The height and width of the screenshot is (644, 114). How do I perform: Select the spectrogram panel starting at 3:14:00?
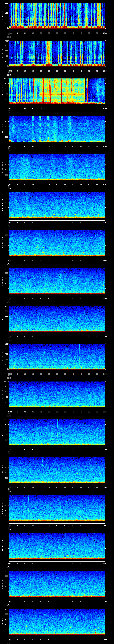coord(57,16)
